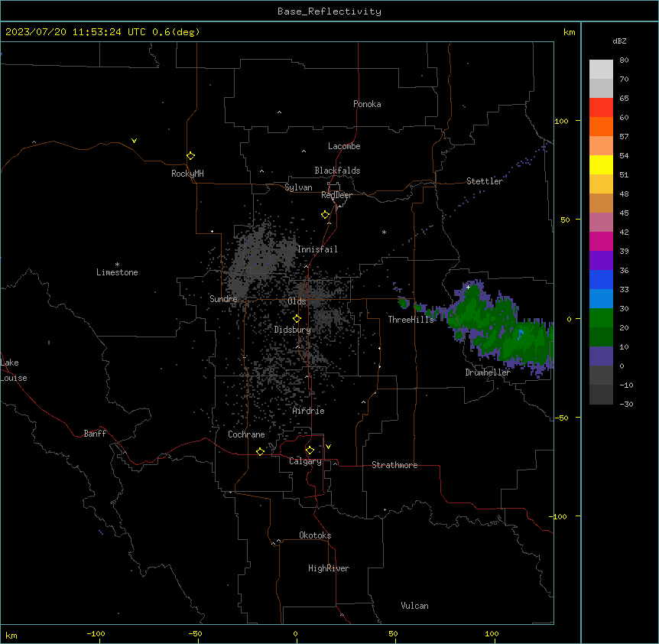Click the -50 tick on the vertical axis
This screenshot has height=644, width=659.
pyautogui.click(x=561, y=418)
